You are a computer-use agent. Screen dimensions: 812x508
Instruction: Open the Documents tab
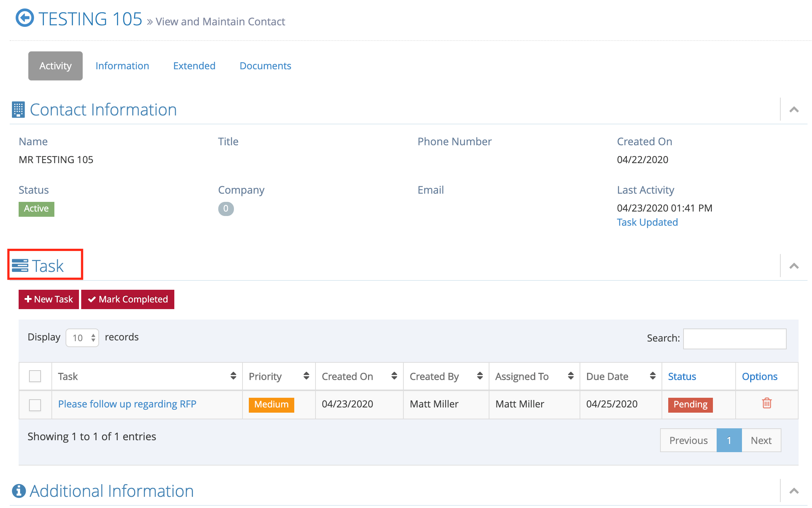[265, 66]
